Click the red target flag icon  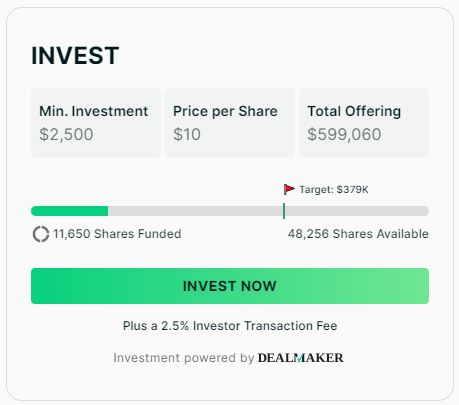click(x=289, y=189)
